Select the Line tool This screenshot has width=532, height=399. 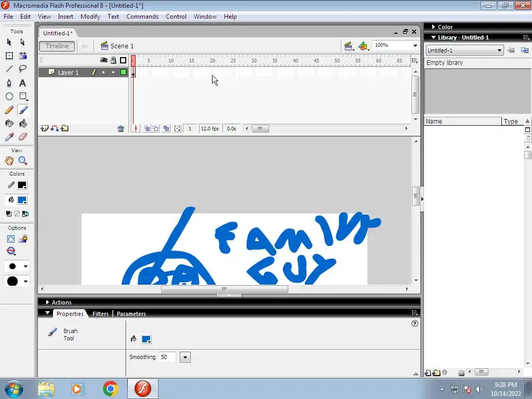point(9,69)
